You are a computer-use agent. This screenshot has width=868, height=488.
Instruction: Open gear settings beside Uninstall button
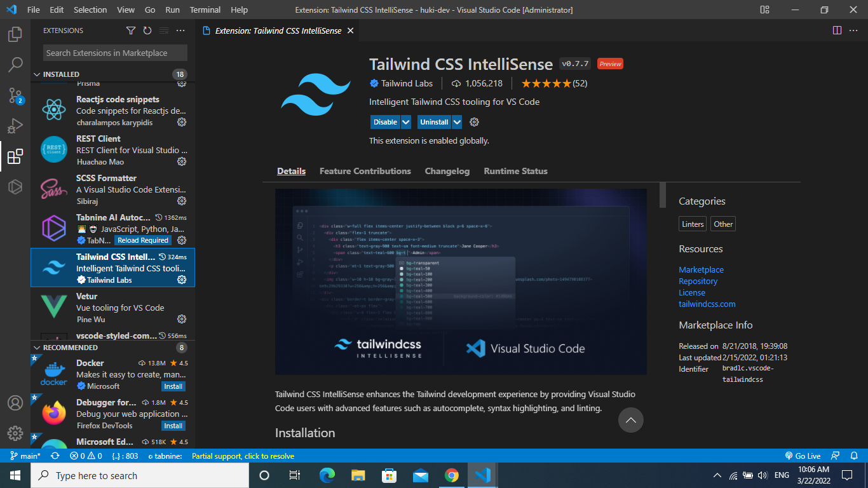tap(474, 122)
